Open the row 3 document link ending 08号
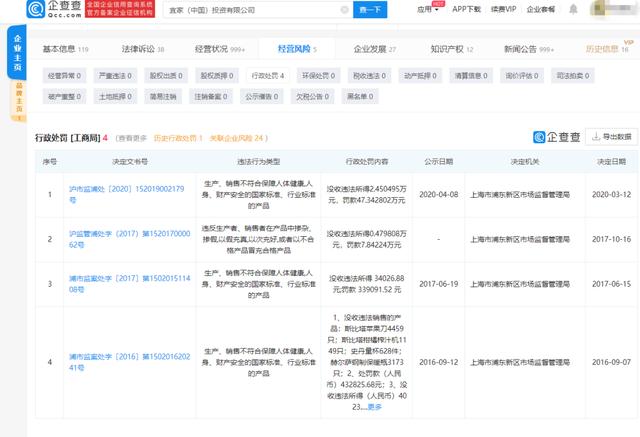640x437 pixels. [x=129, y=284]
